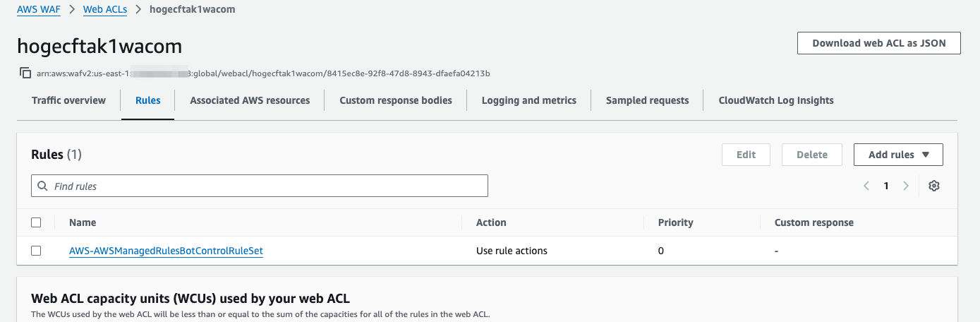The image size is (980, 322).
Task: Go to next rules page arrow
Action: point(906,186)
